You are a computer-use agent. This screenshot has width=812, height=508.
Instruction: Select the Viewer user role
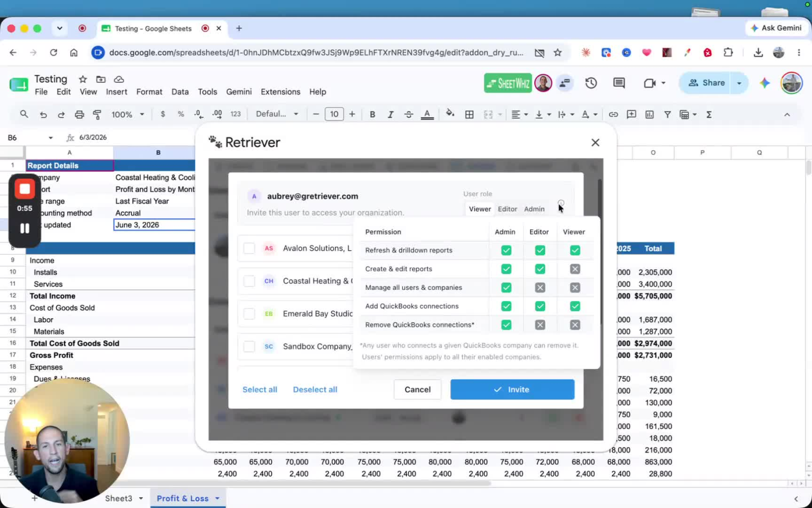pos(480,209)
